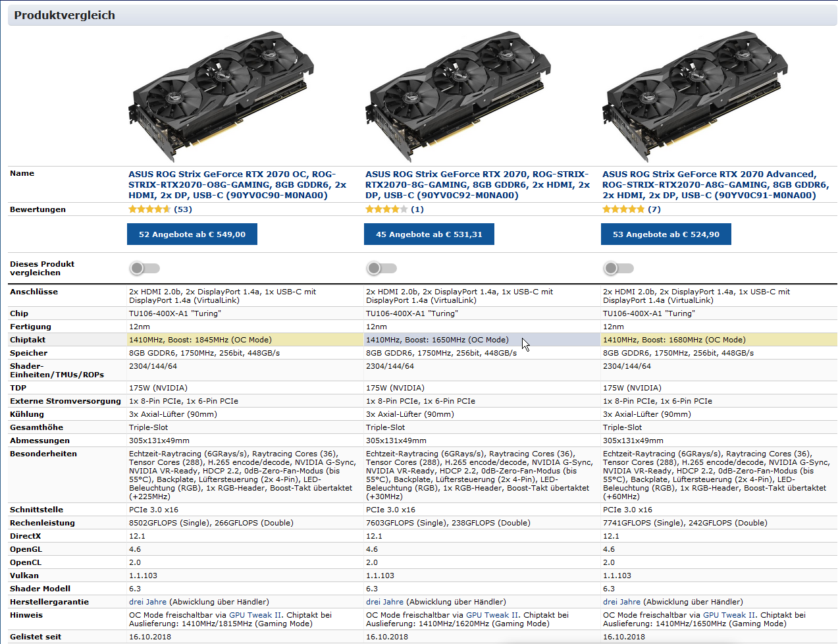Image resolution: width=838 pixels, height=644 pixels.
Task: Click the 'Kühlung' row label
Action: pos(27,414)
